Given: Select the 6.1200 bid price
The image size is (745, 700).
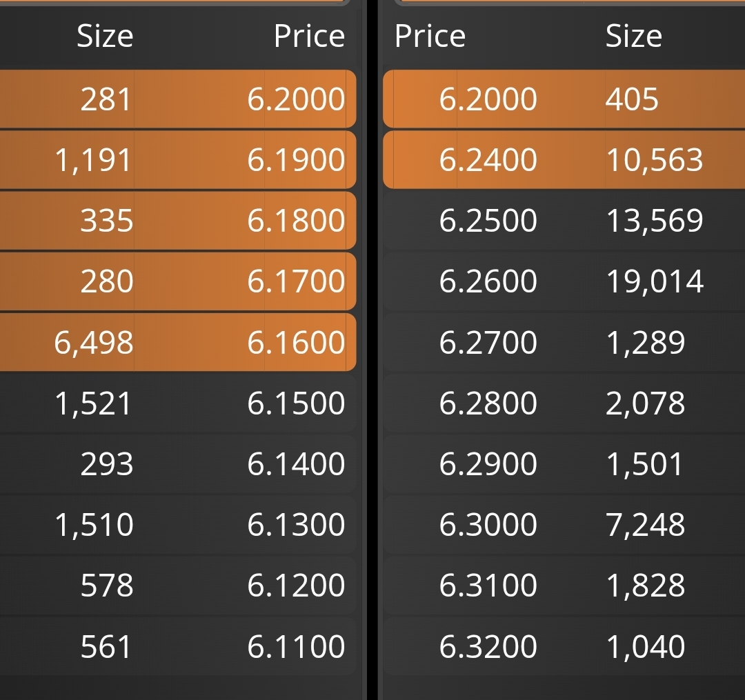Looking at the screenshot, I should click(296, 585).
